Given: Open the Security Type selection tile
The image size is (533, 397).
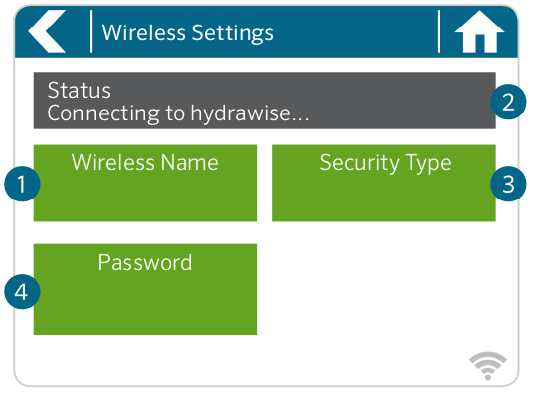Looking at the screenshot, I should (384, 183).
